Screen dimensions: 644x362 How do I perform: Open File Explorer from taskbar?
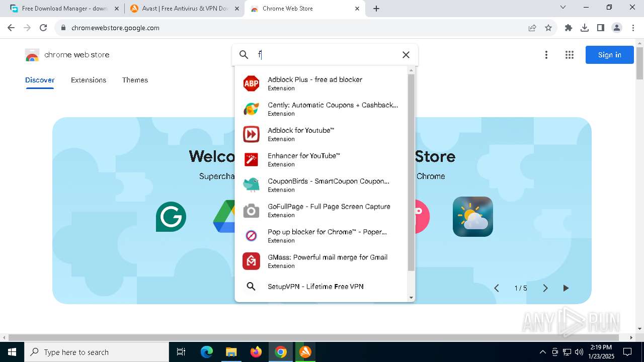(x=231, y=352)
